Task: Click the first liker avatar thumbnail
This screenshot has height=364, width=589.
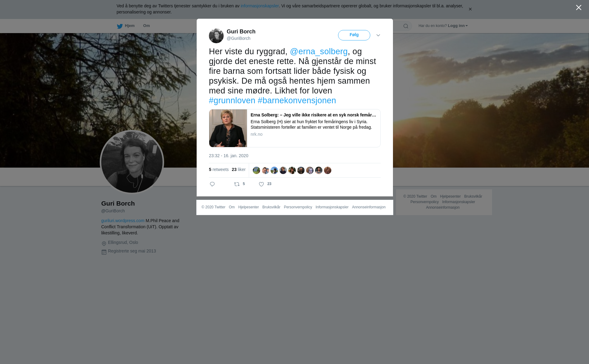Action: pos(256,170)
